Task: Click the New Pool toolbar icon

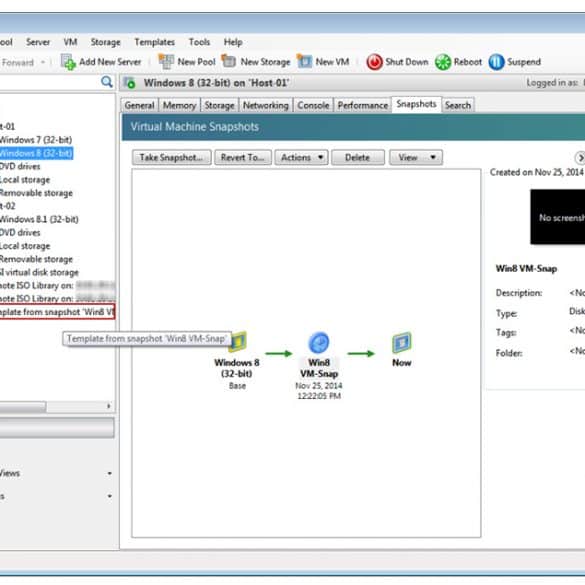Action: tap(166, 62)
